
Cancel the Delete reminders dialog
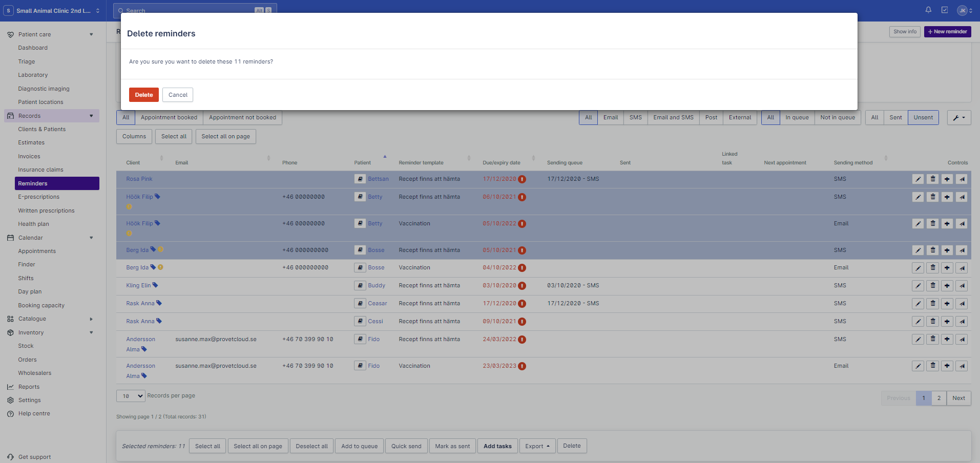[178, 95]
